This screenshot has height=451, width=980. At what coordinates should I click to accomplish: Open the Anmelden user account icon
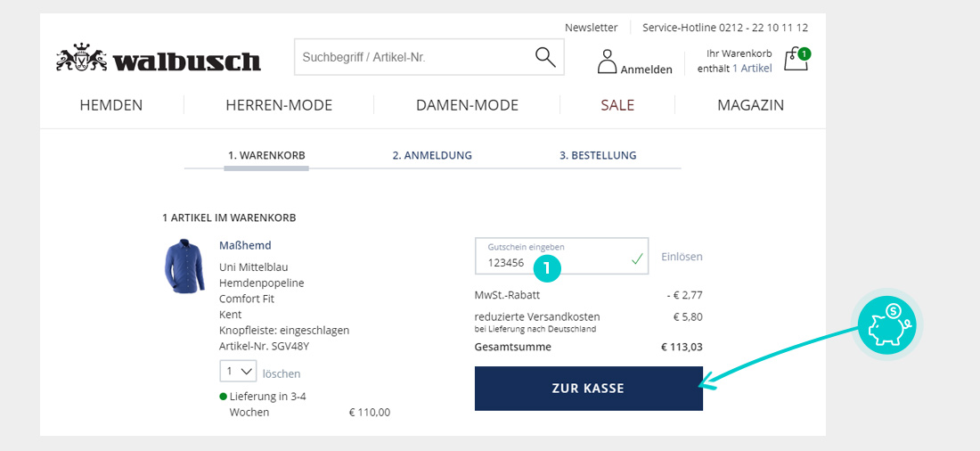pos(607,61)
